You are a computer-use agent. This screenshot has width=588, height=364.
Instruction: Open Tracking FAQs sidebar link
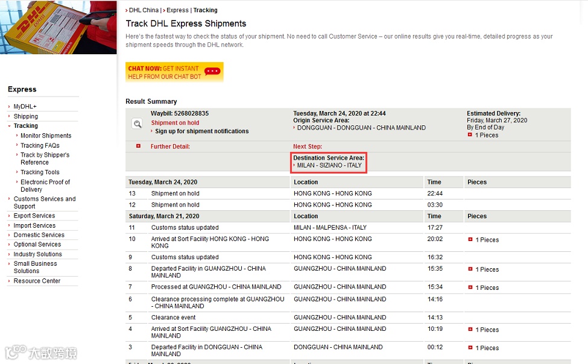(x=40, y=145)
